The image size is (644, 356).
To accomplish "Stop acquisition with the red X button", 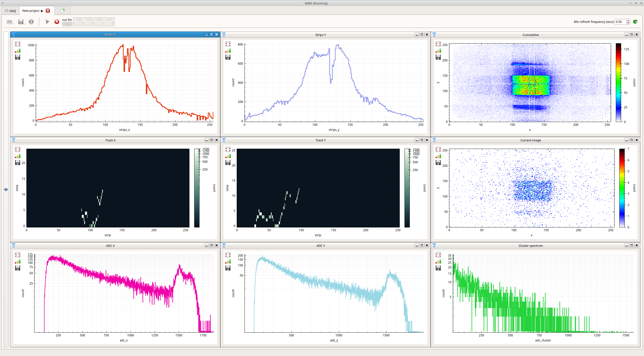I will pyautogui.click(x=57, y=22).
